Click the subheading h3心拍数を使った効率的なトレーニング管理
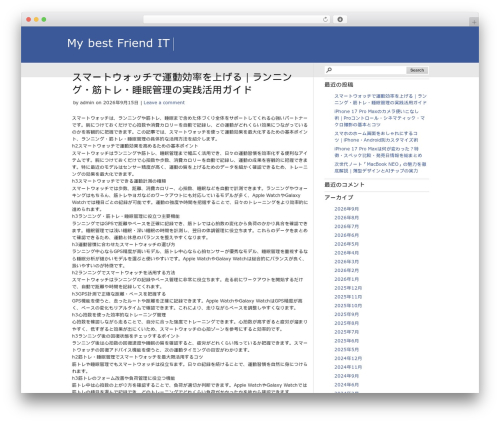 click(119, 315)
